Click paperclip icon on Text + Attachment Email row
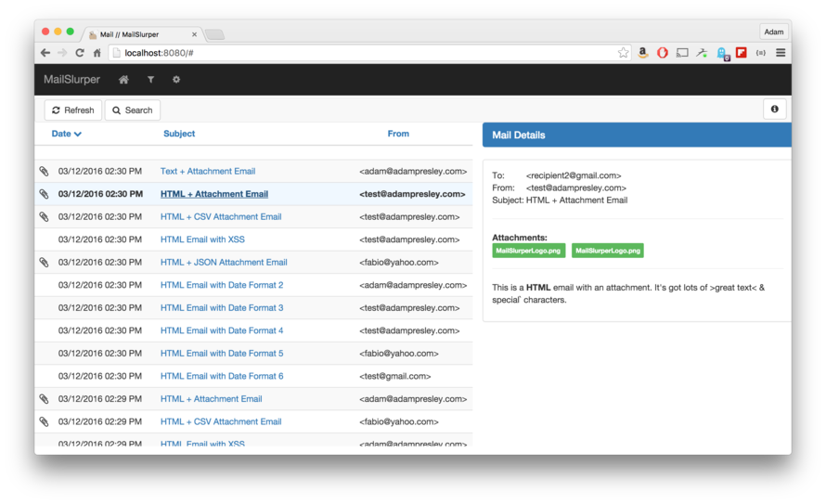 (x=45, y=171)
